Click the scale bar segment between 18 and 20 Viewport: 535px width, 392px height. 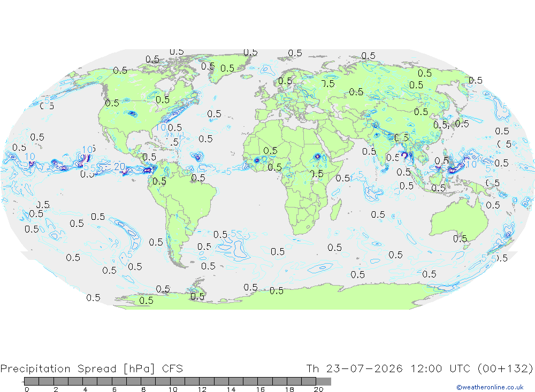coord(302,381)
